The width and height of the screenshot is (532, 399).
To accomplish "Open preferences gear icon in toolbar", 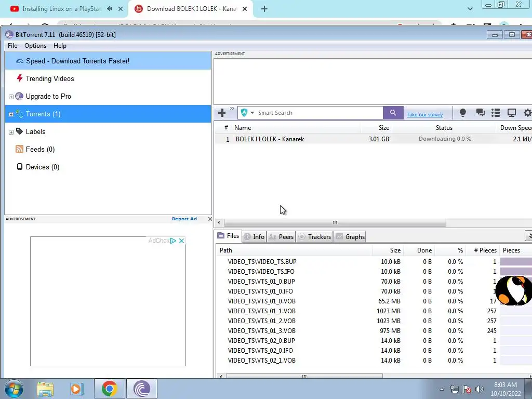I will click(528, 113).
